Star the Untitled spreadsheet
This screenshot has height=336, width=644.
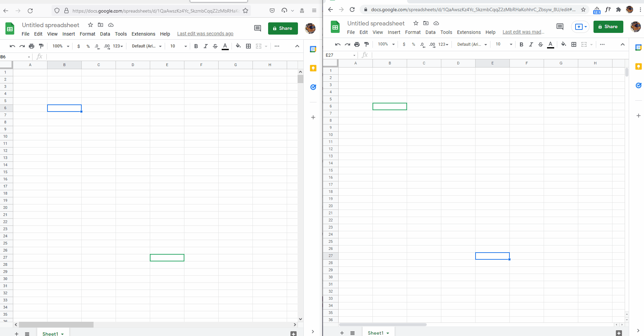click(x=90, y=25)
